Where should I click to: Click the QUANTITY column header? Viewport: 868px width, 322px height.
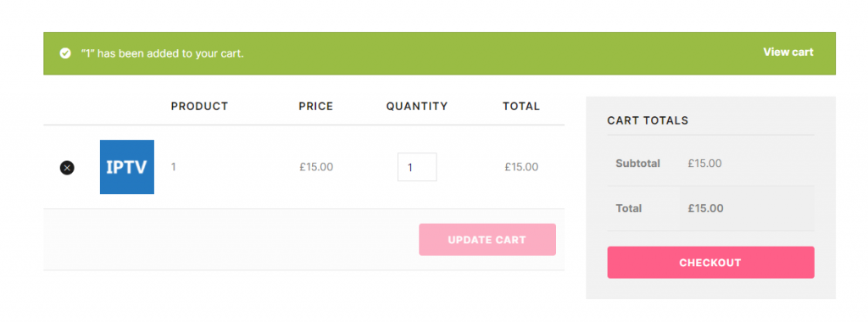[417, 106]
